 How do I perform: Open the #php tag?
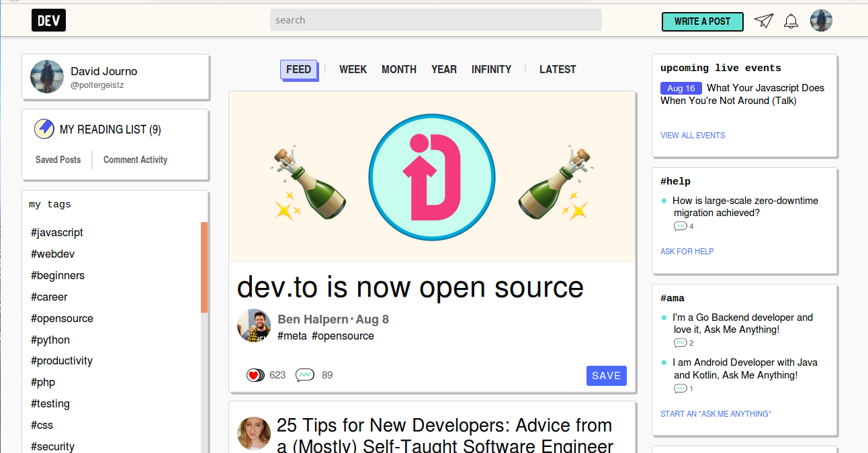coord(43,382)
